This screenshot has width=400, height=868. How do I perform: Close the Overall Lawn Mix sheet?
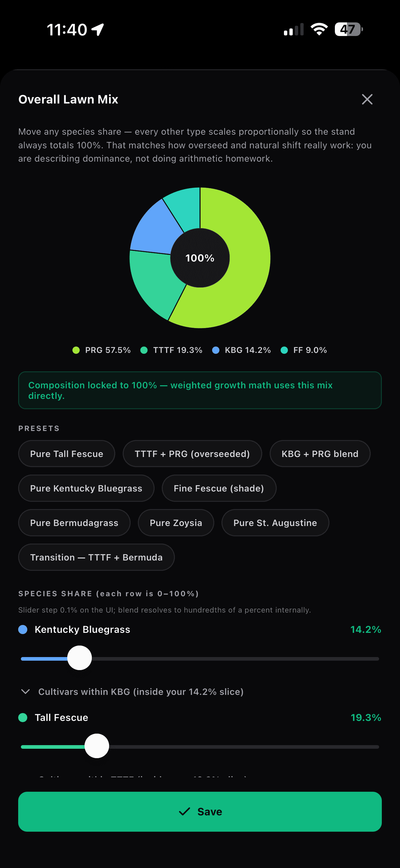(367, 99)
